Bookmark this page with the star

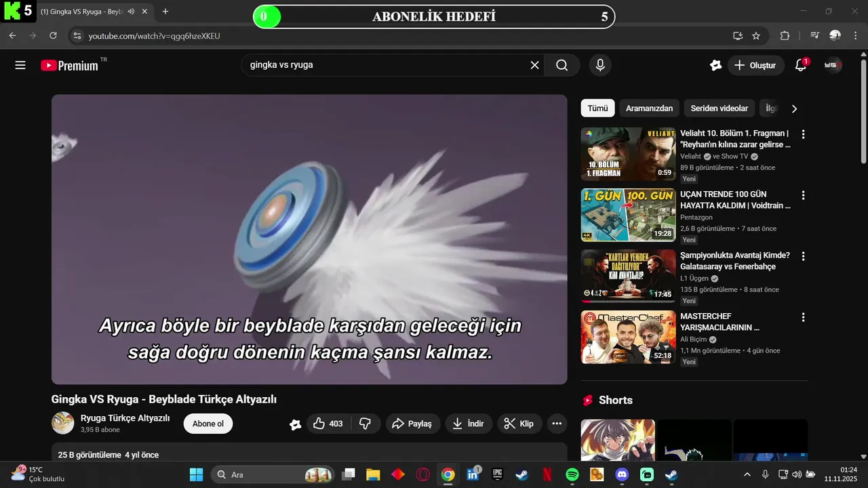click(x=756, y=35)
